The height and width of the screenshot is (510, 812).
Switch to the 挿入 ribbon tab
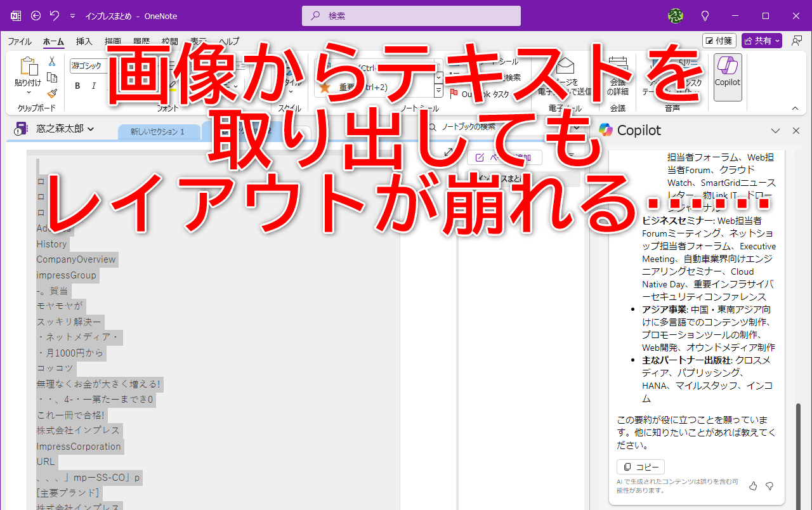click(x=84, y=41)
